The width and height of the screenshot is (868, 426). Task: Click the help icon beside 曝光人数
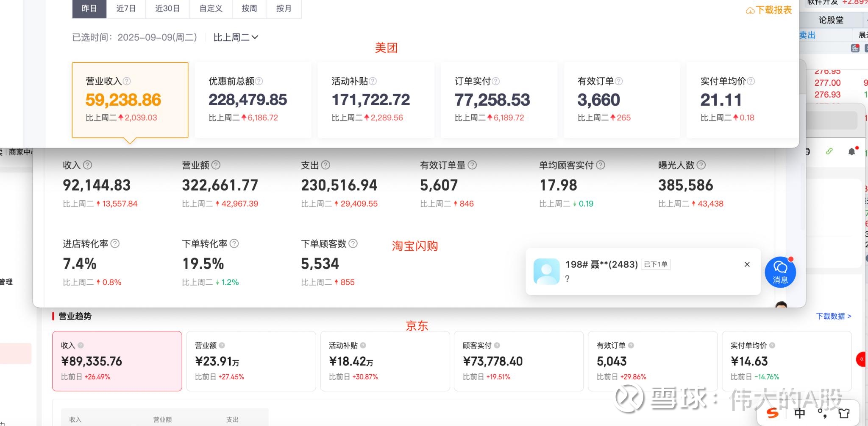[701, 165]
